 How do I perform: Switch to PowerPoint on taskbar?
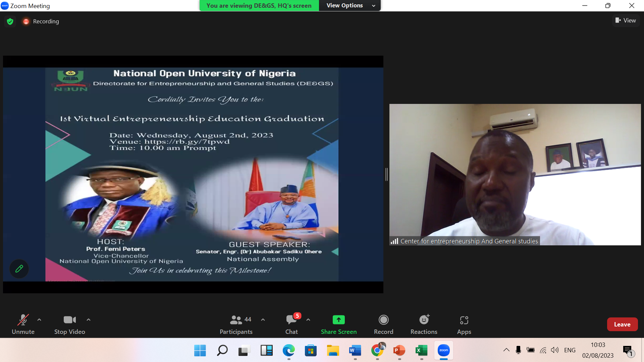(x=399, y=351)
